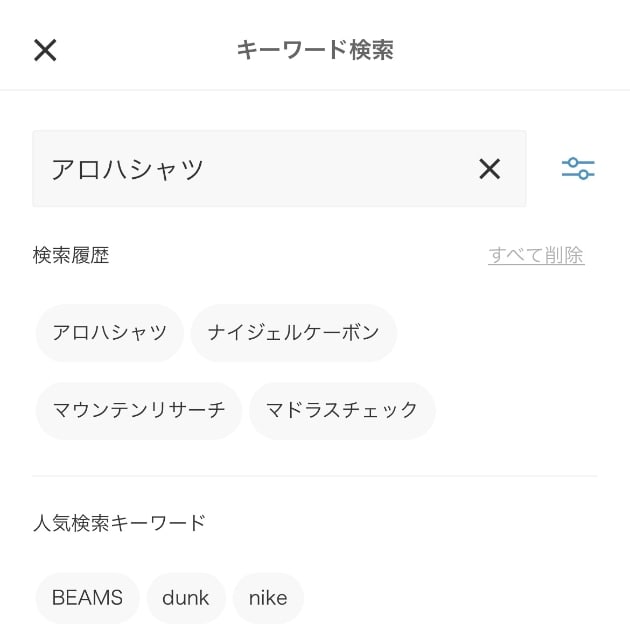Click empty search box area before clear icon
Screen dimensions: 630x630
coord(338,168)
